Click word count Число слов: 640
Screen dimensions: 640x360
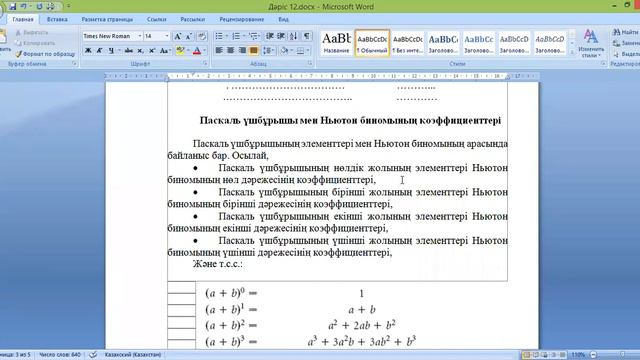click(x=60, y=355)
